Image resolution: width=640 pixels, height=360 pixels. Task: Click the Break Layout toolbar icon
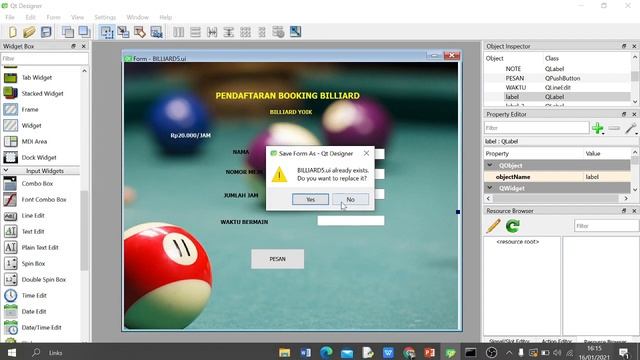(278, 32)
